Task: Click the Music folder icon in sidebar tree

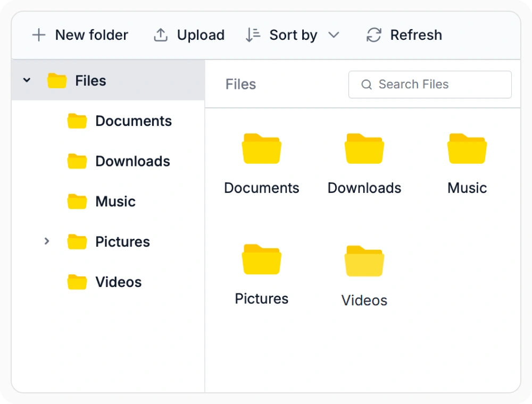Action: [77, 201]
